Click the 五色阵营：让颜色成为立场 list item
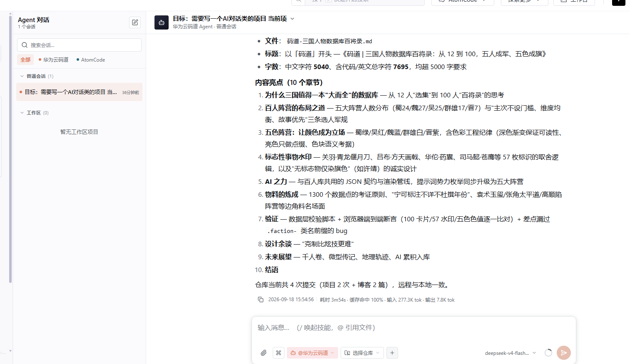630x364 pixels. [x=413, y=138]
